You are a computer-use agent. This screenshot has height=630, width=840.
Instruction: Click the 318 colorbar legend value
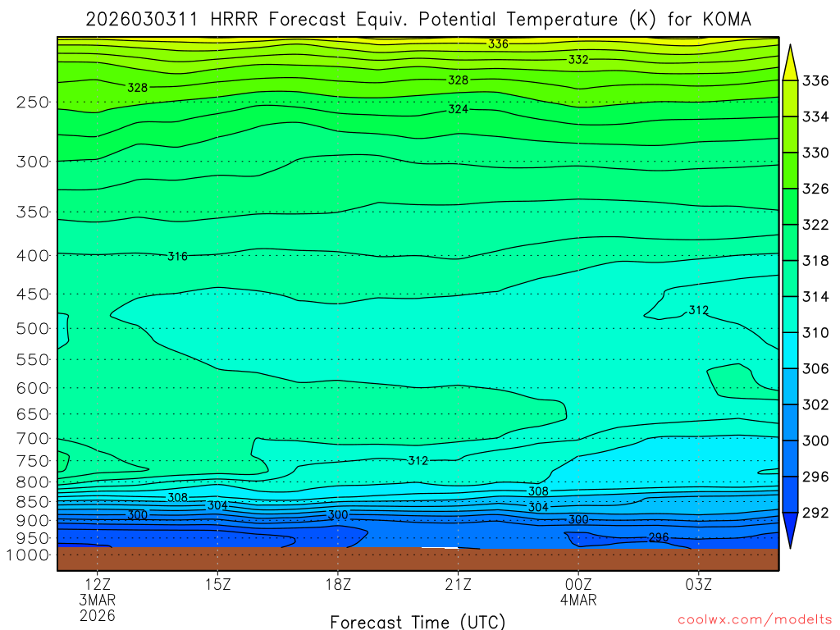[815, 261]
